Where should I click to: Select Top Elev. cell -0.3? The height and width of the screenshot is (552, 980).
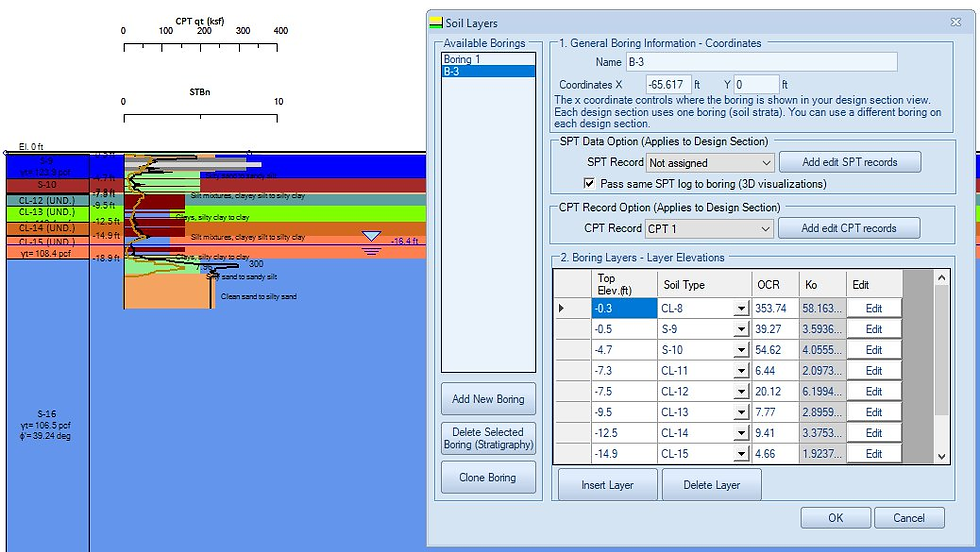624,308
